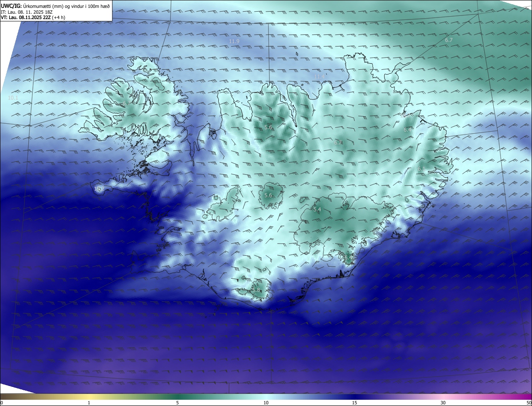
Task: Click the 15 tick label on the color bar
Action: tap(355, 403)
